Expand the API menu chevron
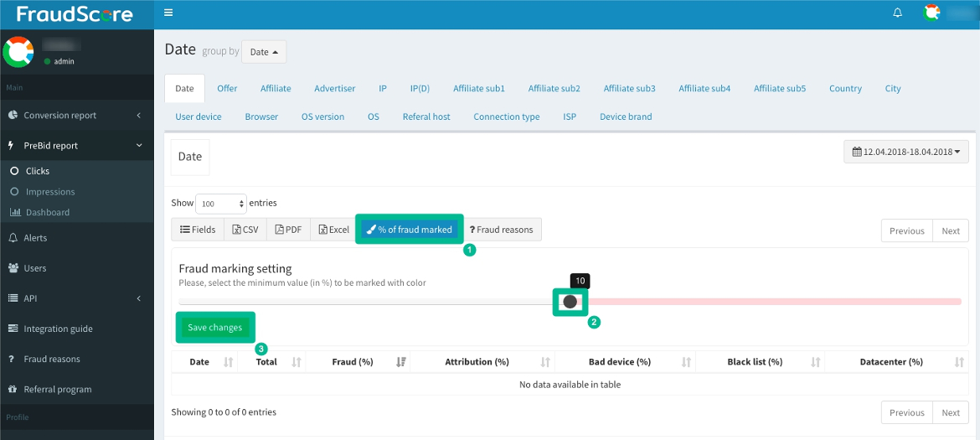Screen dimensions: 980x440 click(x=139, y=298)
